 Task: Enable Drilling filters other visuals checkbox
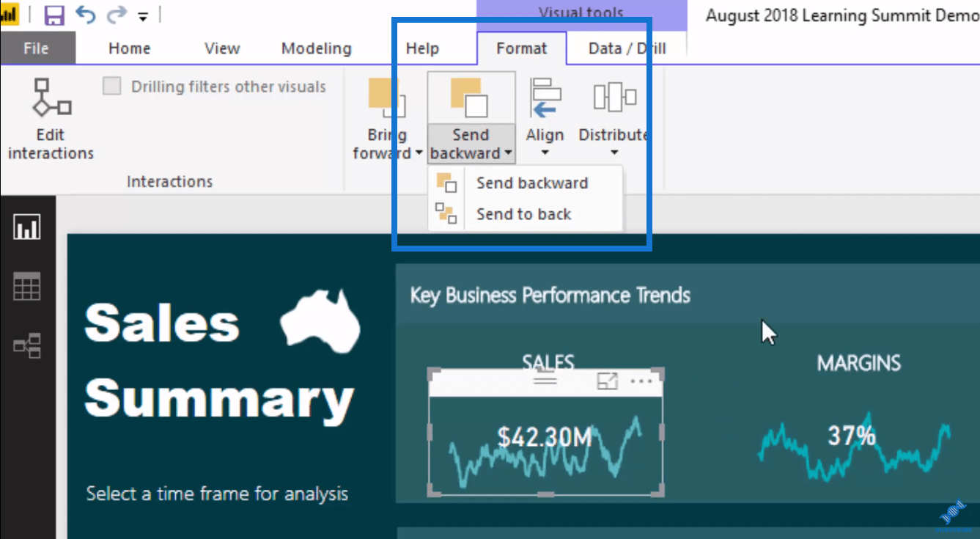[112, 87]
